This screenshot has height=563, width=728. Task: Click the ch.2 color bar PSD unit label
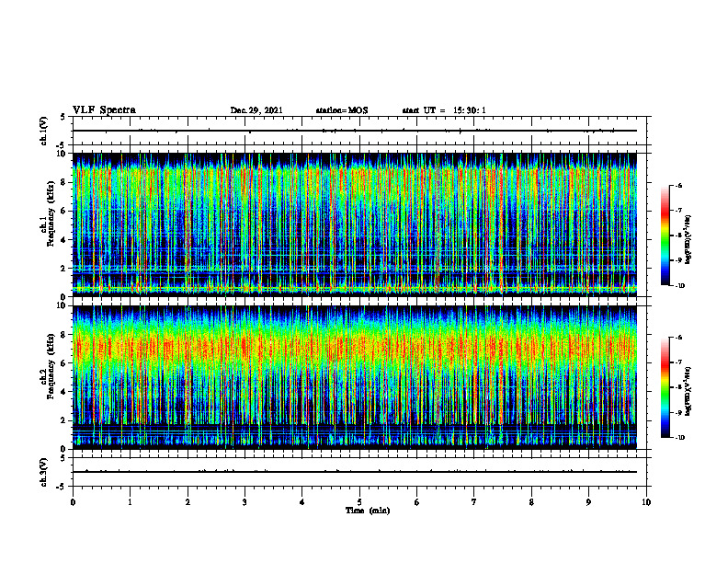688,392
